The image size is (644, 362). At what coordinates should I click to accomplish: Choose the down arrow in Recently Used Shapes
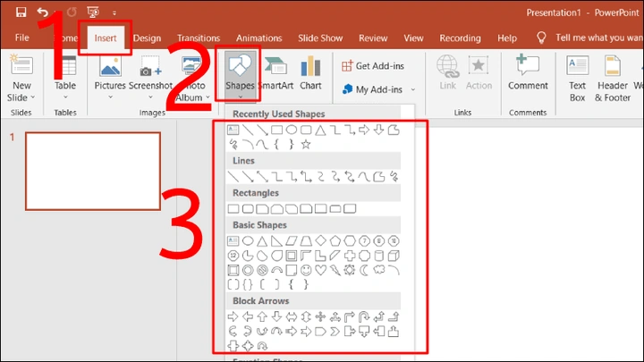click(378, 130)
